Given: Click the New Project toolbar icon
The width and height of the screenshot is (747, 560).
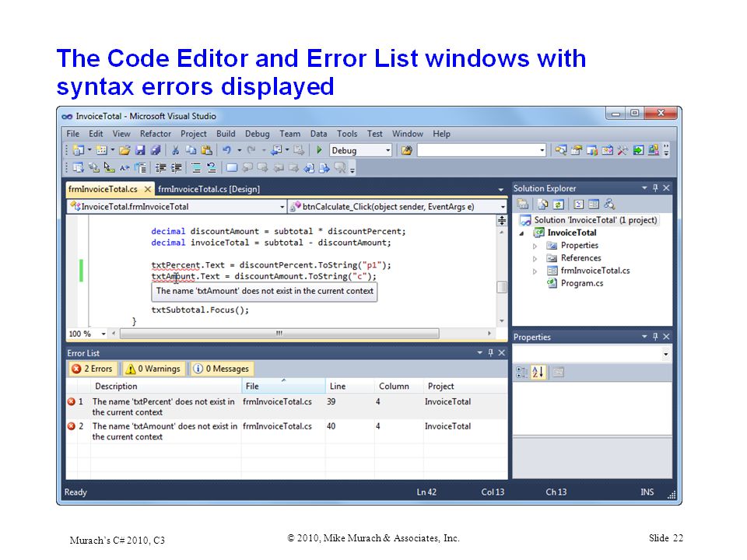Looking at the screenshot, I should (x=79, y=150).
